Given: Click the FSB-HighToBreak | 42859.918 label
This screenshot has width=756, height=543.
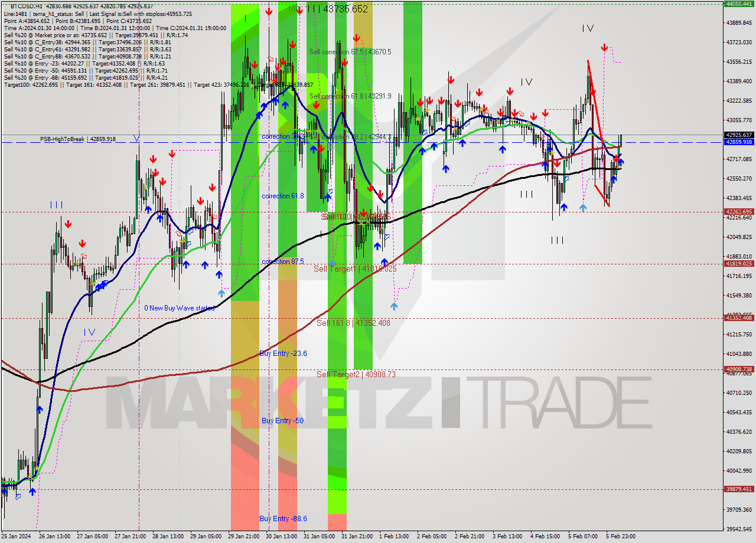Looking at the screenshot, I should tap(78, 139).
